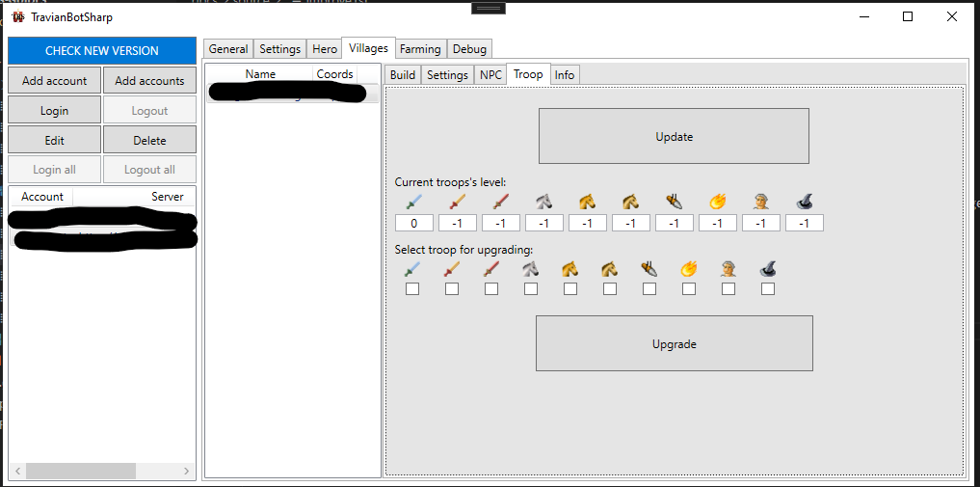Tick the checkbox below the fire catapult icon
The width and height of the screenshot is (980, 487).
tap(689, 288)
